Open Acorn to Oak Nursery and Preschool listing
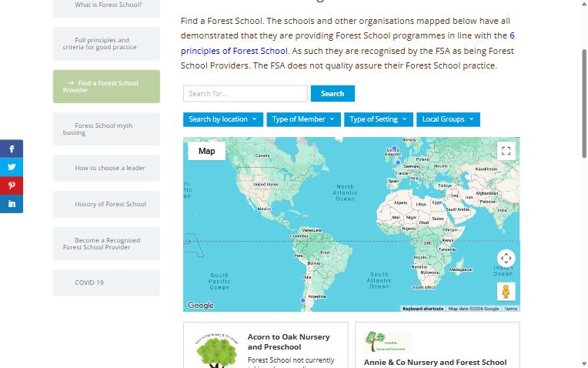Screen dimensions: 588x368 click(x=289, y=342)
